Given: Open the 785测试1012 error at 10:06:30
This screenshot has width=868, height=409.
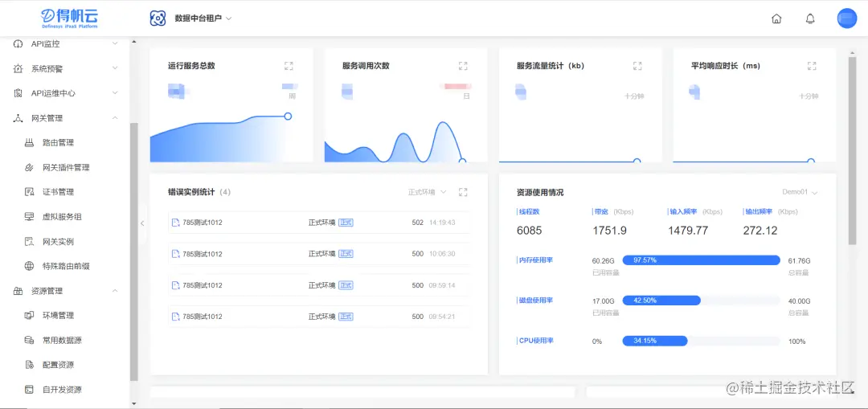Looking at the screenshot, I should pyautogui.click(x=319, y=254).
